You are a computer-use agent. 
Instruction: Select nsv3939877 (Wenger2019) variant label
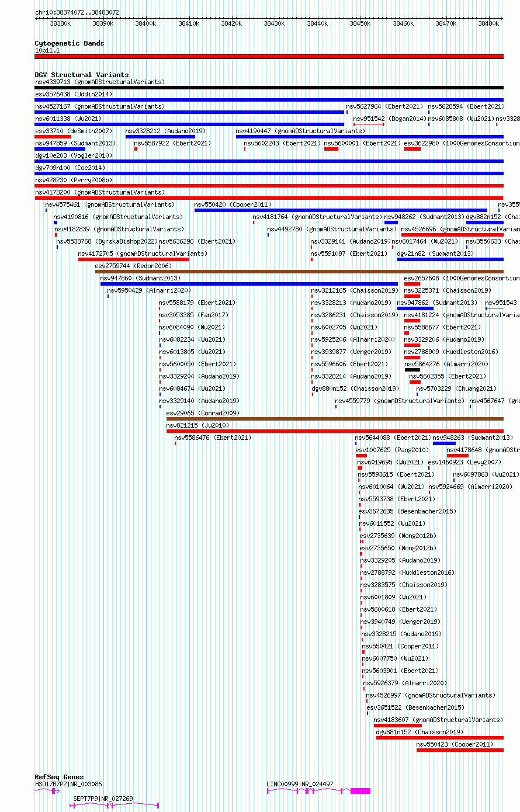(351, 352)
